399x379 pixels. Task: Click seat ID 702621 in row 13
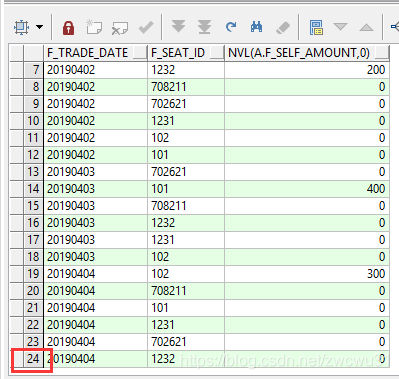(169, 172)
